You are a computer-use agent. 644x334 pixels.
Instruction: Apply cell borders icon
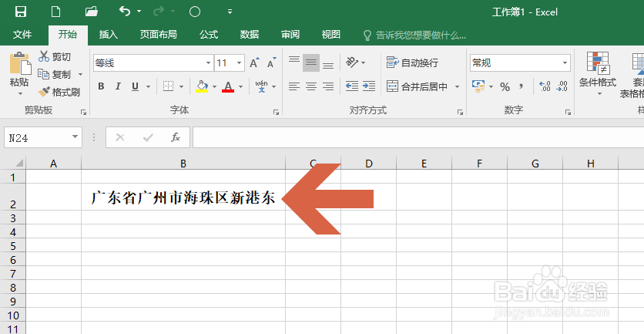[168, 86]
